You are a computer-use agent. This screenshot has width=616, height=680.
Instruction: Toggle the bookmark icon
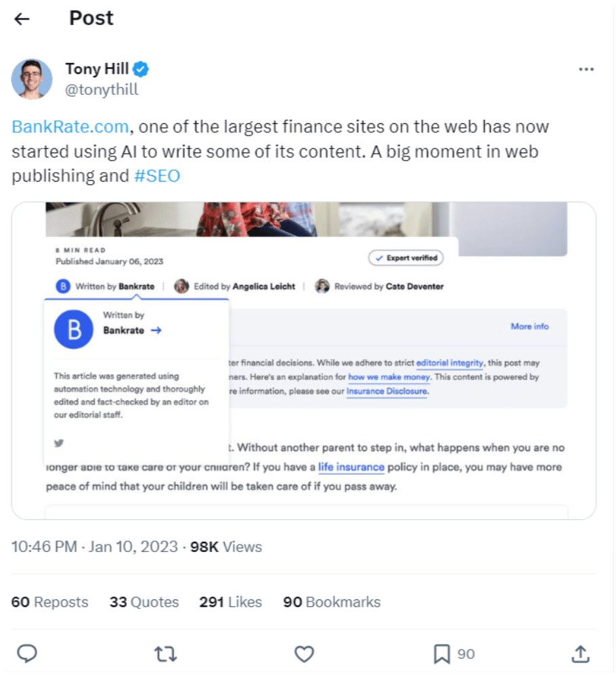(x=442, y=654)
